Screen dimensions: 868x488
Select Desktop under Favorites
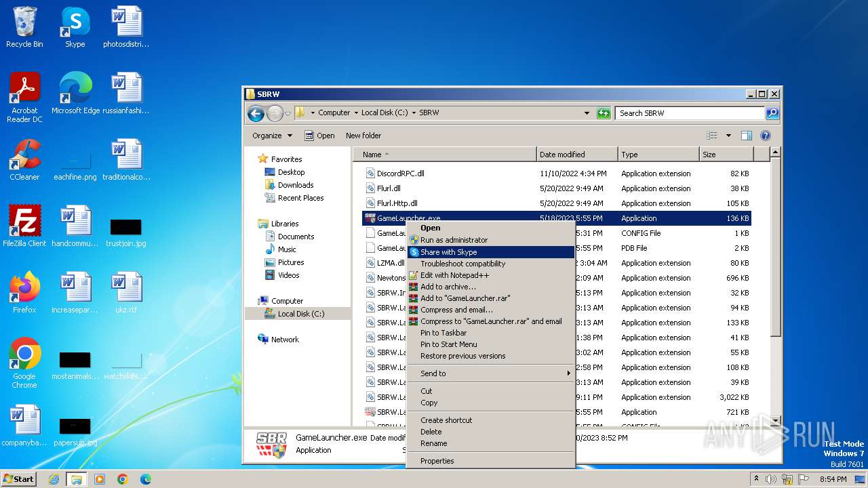tap(291, 172)
